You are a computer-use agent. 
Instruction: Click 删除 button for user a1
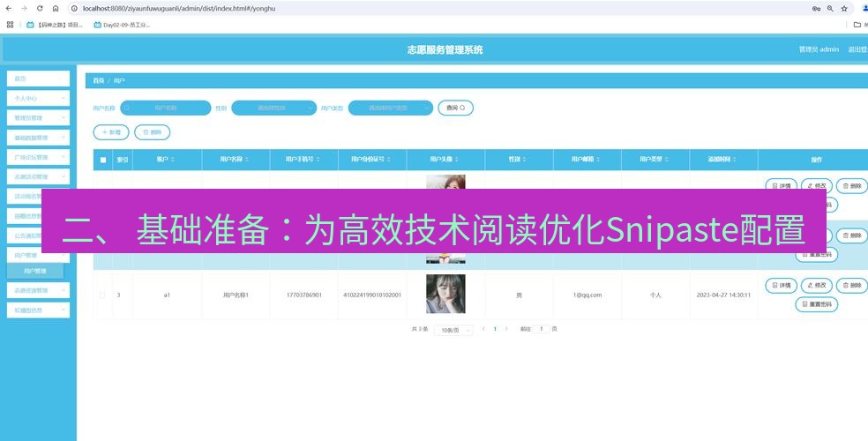tap(852, 286)
